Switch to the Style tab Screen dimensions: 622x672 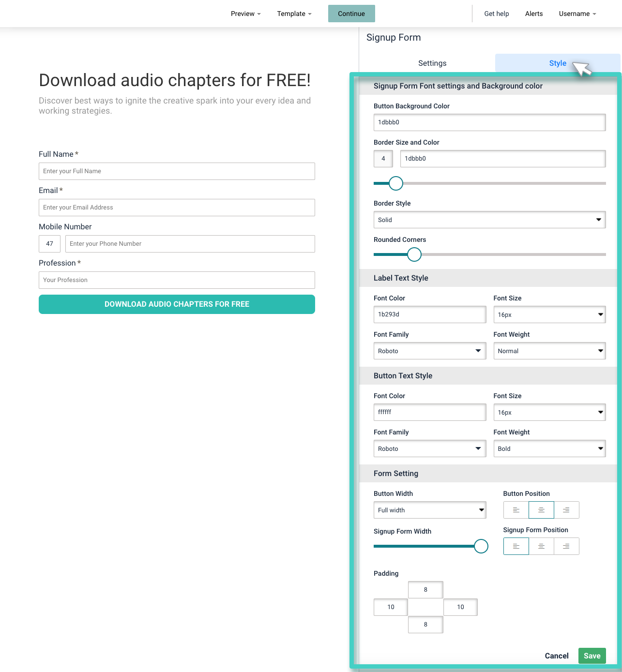(x=558, y=63)
